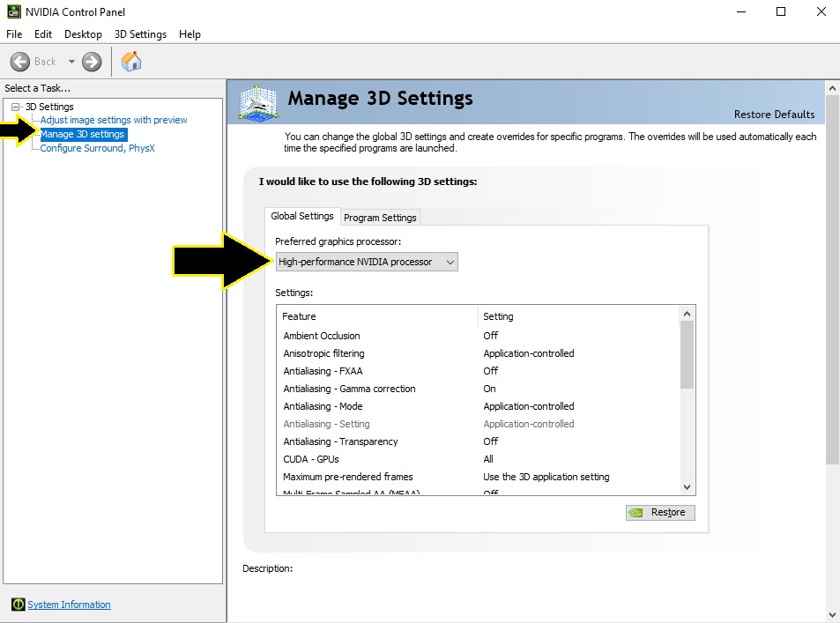Switch to the Program Settings tab
Image resolution: width=840 pixels, height=623 pixels.
click(380, 218)
